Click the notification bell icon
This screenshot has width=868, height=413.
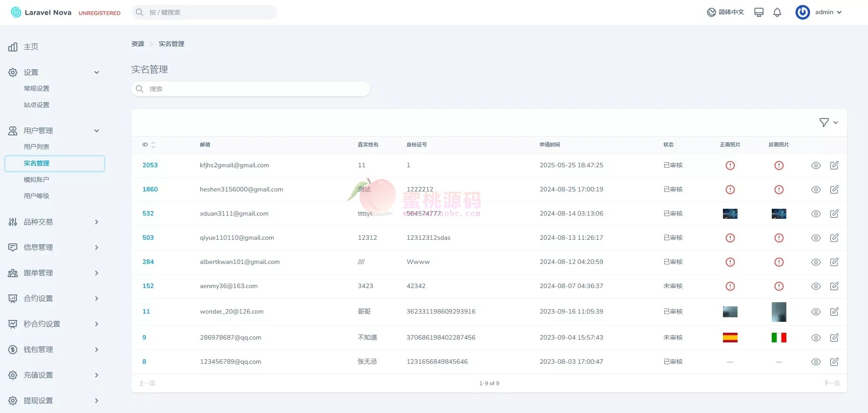point(777,12)
